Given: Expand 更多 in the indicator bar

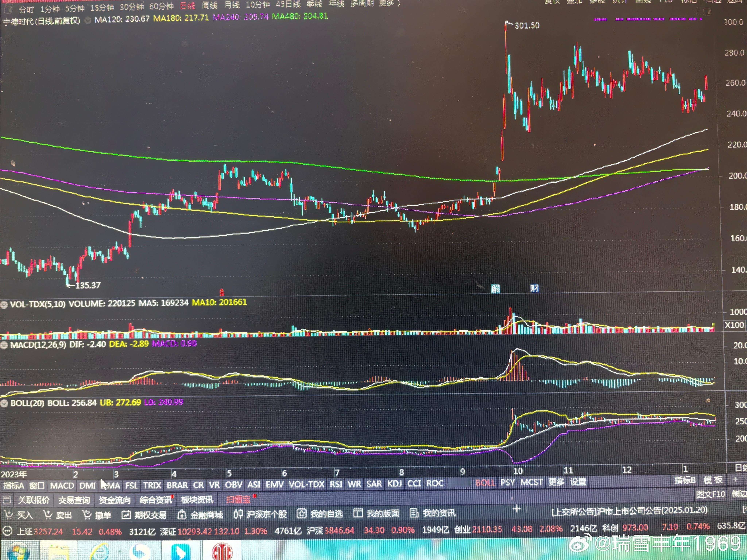Looking at the screenshot, I should point(556,482).
